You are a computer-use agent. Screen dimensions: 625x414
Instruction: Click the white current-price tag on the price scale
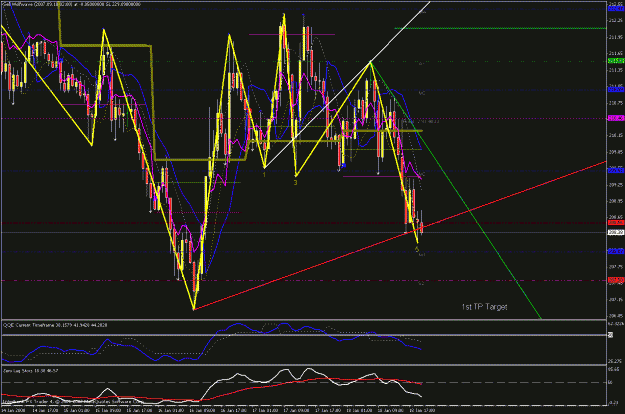coord(616,232)
